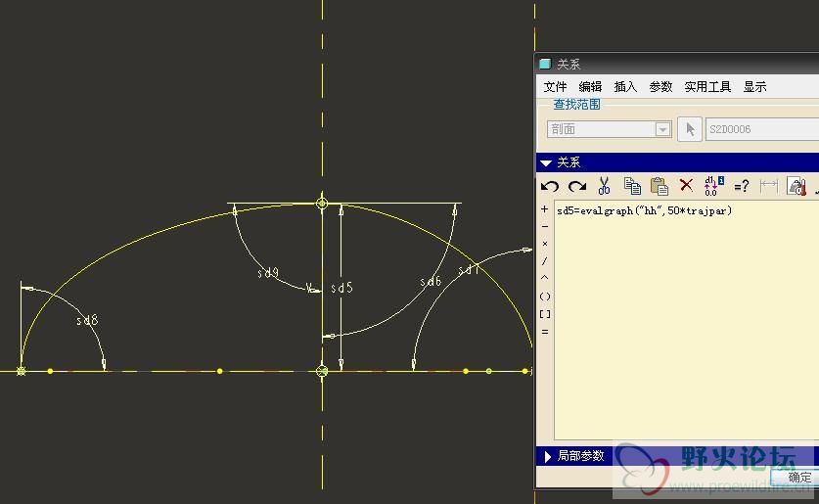Viewport: 819px width, 504px height.
Task: Click the show dimension arrow icon
Action: pos(768,185)
